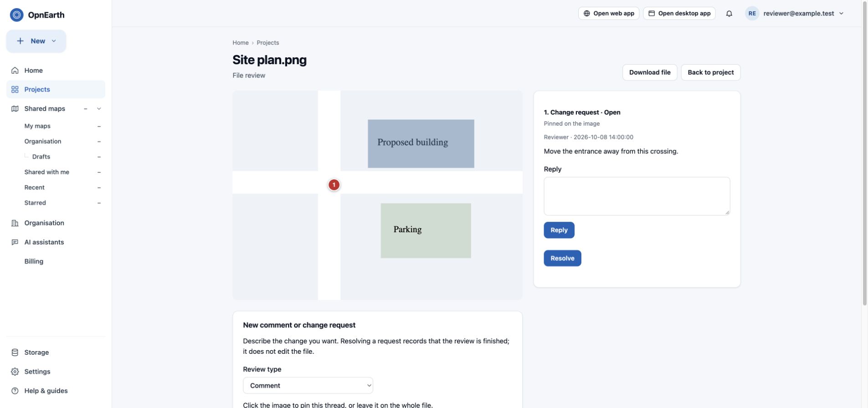
Task: Click the Download file button
Action: [650, 72]
